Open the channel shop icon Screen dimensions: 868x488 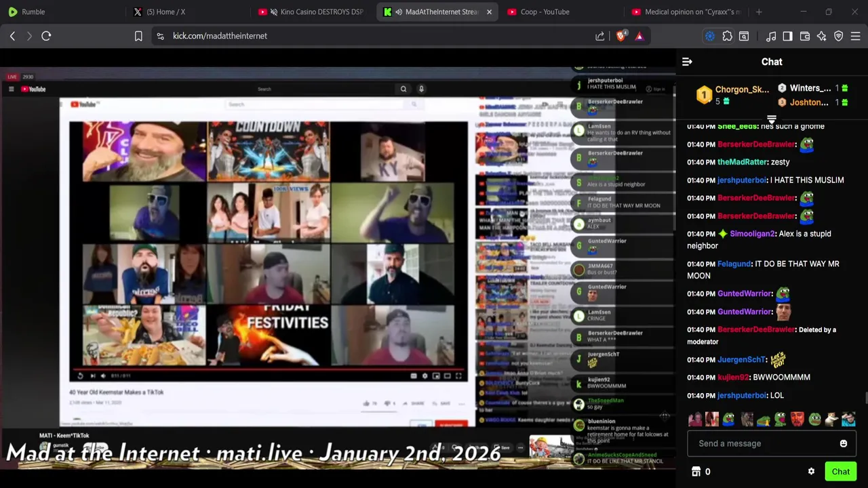pos(696,472)
